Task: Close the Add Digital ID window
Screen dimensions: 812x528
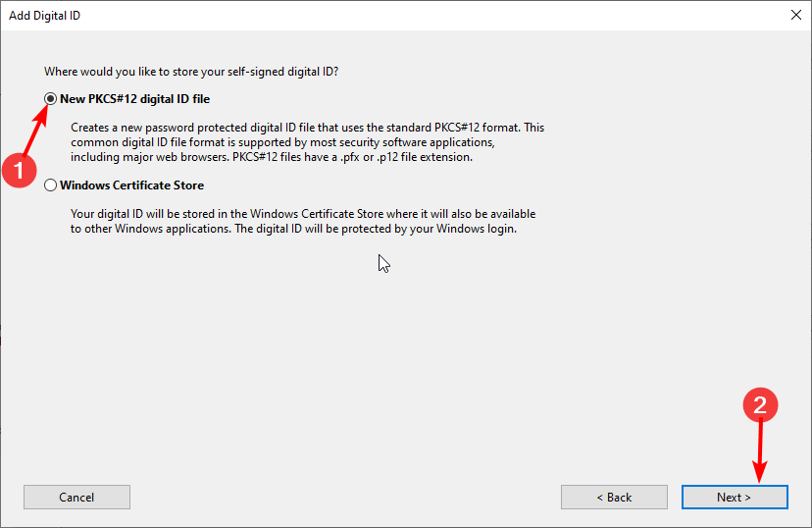Action: click(796, 15)
